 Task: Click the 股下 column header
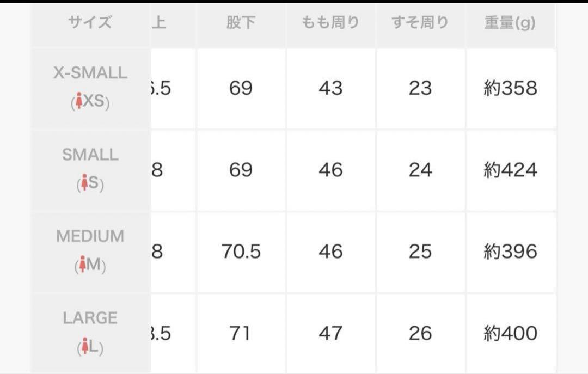click(x=241, y=23)
